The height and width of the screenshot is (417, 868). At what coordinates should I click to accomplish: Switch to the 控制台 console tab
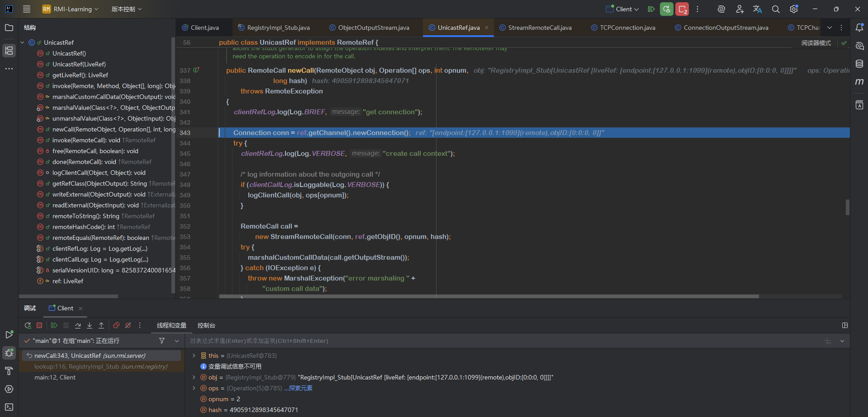[206, 325]
